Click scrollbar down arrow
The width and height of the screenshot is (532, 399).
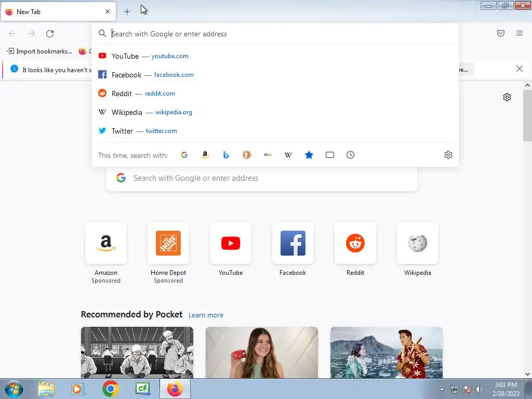coord(527,374)
